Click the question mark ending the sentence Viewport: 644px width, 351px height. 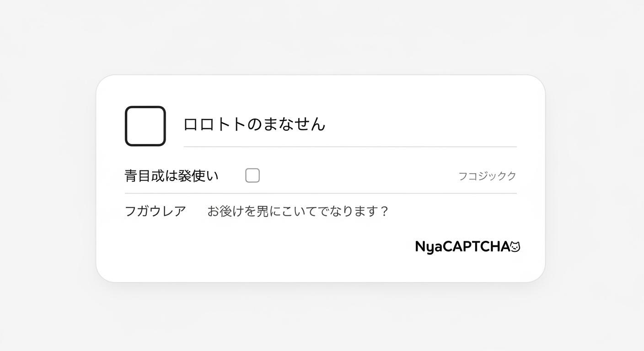[x=384, y=211]
